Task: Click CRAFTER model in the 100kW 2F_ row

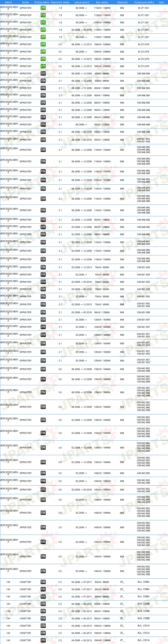Action: [25, 640]
